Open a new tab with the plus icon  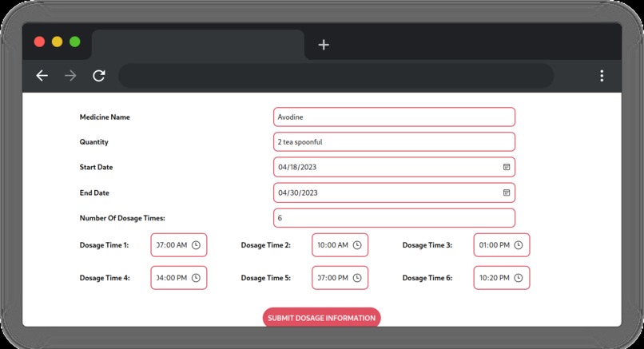[324, 45]
